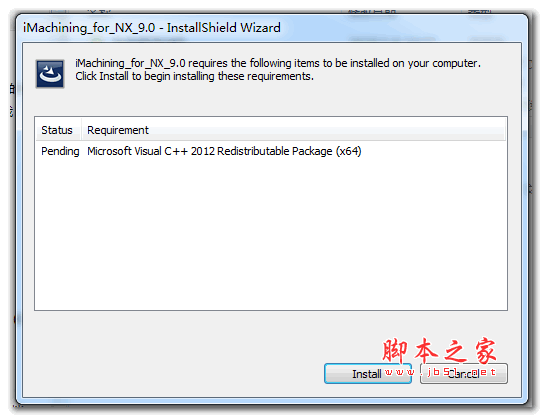This screenshot has height=418, width=543.
Task: Select the Pending status cell
Action: (60, 151)
